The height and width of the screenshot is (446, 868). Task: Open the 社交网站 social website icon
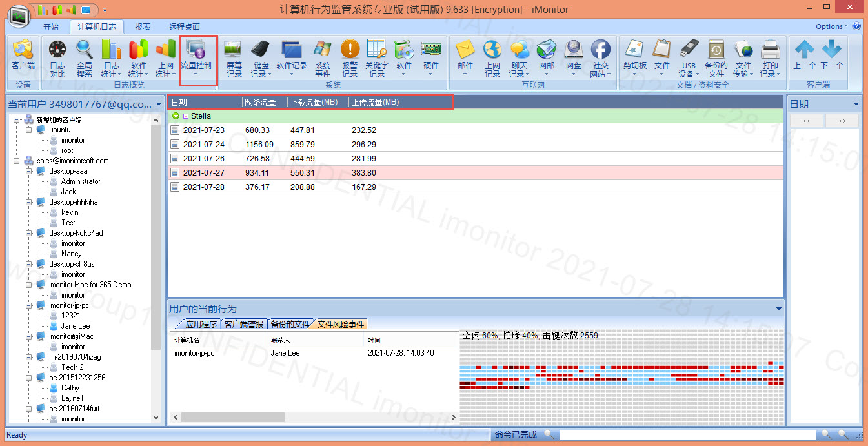pyautogui.click(x=600, y=58)
